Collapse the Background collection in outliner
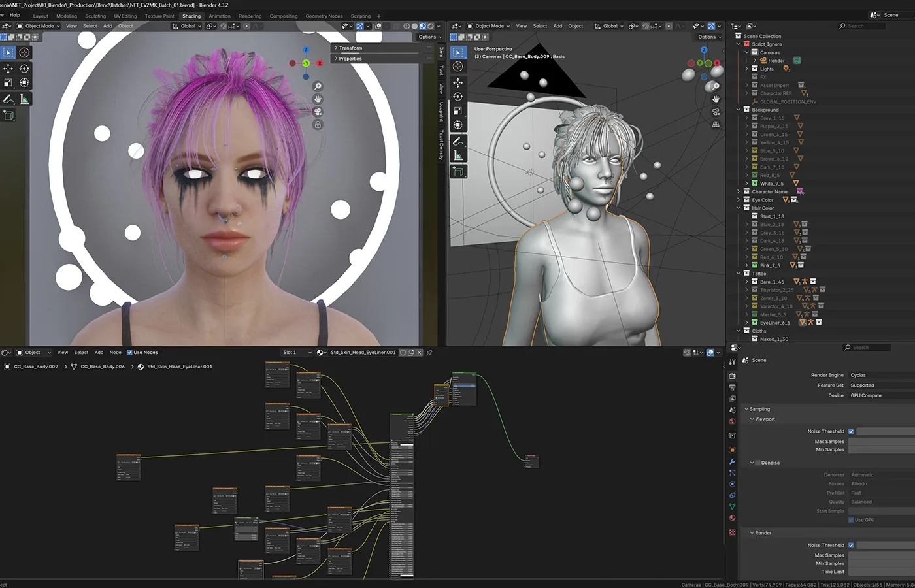 click(739, 110)
